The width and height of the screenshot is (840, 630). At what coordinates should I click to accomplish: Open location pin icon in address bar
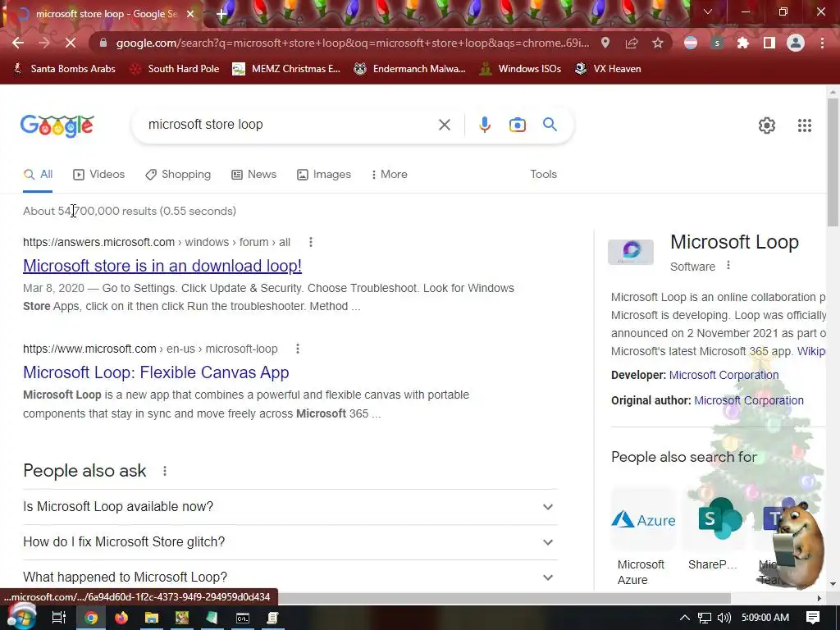(x=605, y=43)
